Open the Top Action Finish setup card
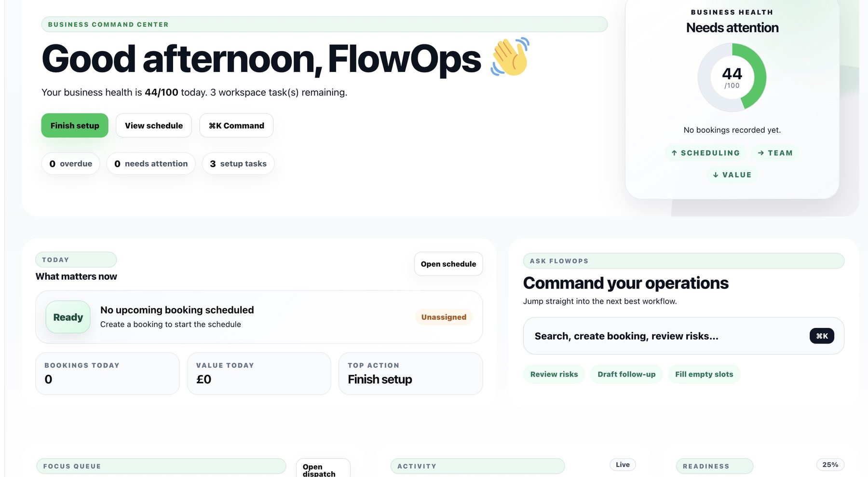Screen dimensions: 868x477 coord(411,373)
